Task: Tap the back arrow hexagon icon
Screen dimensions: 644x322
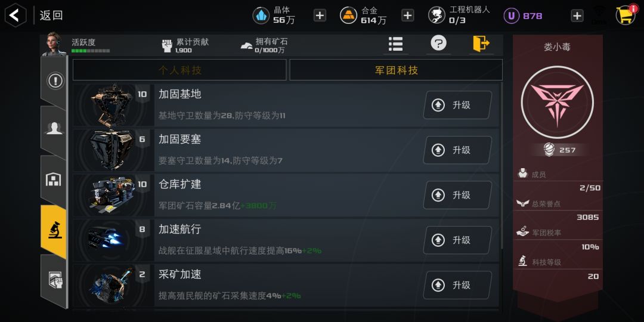Action: coord(15,16)
